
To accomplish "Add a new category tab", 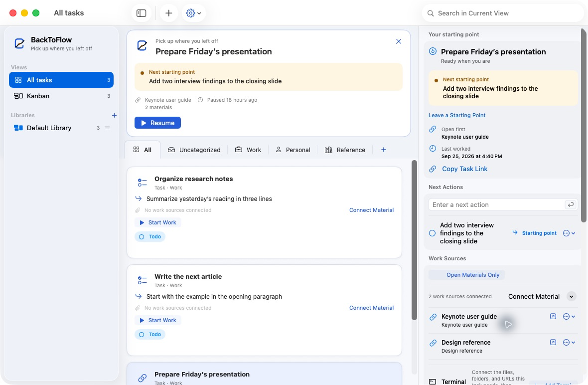I will point(384,150).
